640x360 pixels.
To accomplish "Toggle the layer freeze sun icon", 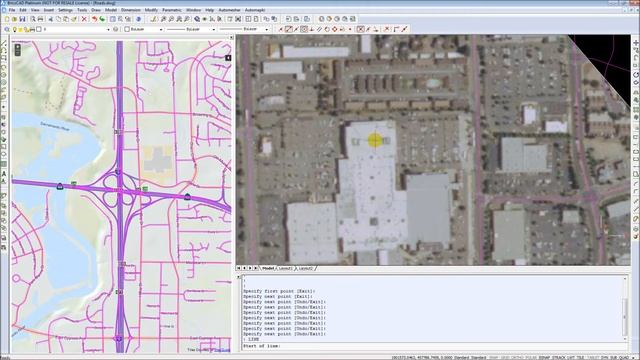I will pyautogui.click(x=20, y=29).
